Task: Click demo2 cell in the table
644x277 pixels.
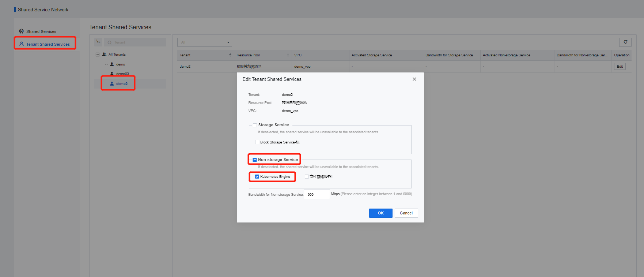Action: (185, 67)
